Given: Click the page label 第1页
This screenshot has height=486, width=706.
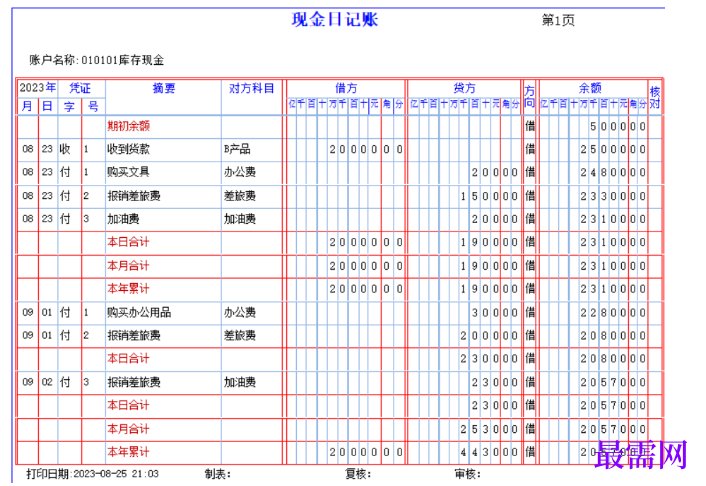Looking at the screenshot, I should click(558, 20).
